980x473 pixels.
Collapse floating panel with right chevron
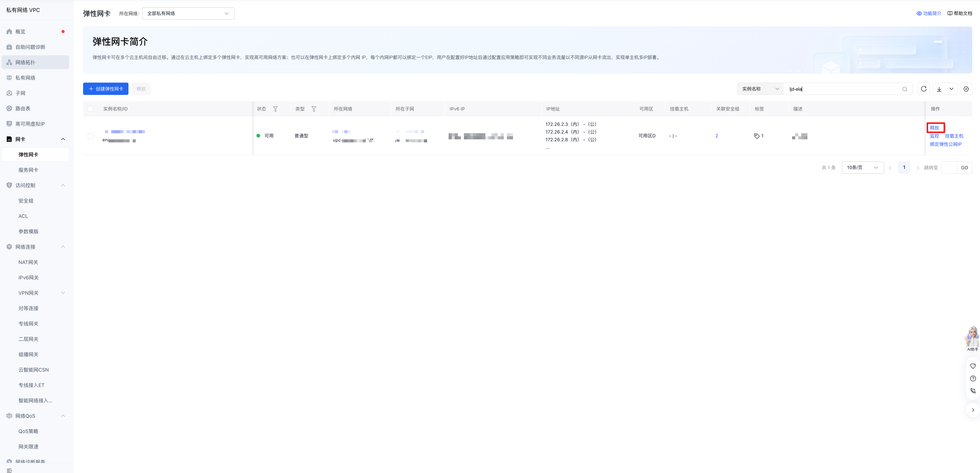[x=973, y=410]
